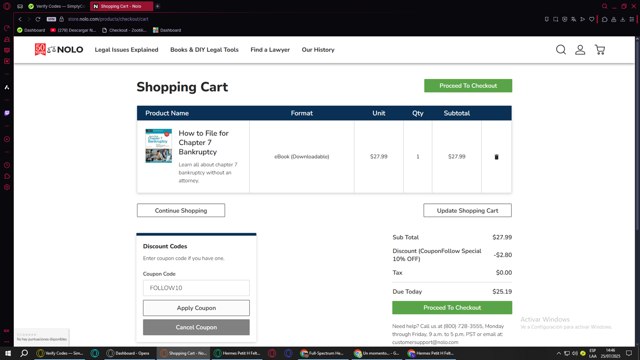Add page to bookmarks with the heart icon
Screen dimensions: 640x360
point(591,19)
